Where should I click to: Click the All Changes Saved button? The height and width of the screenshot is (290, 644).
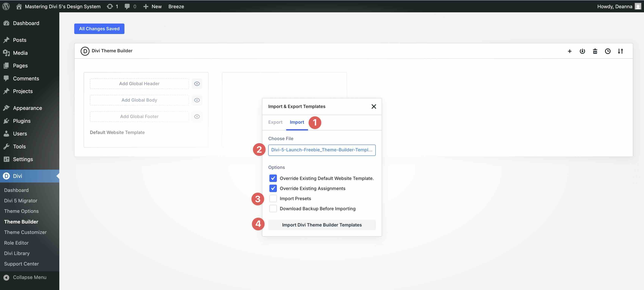tap(99, 29)
